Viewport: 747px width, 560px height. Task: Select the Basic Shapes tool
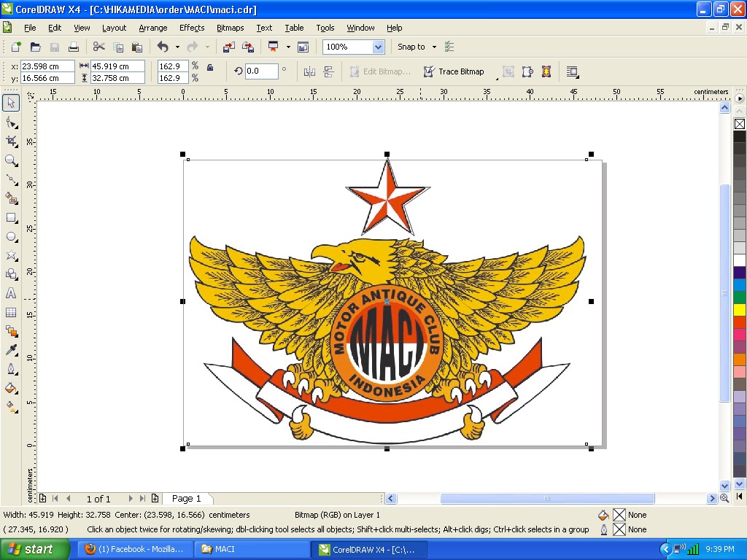11,274
